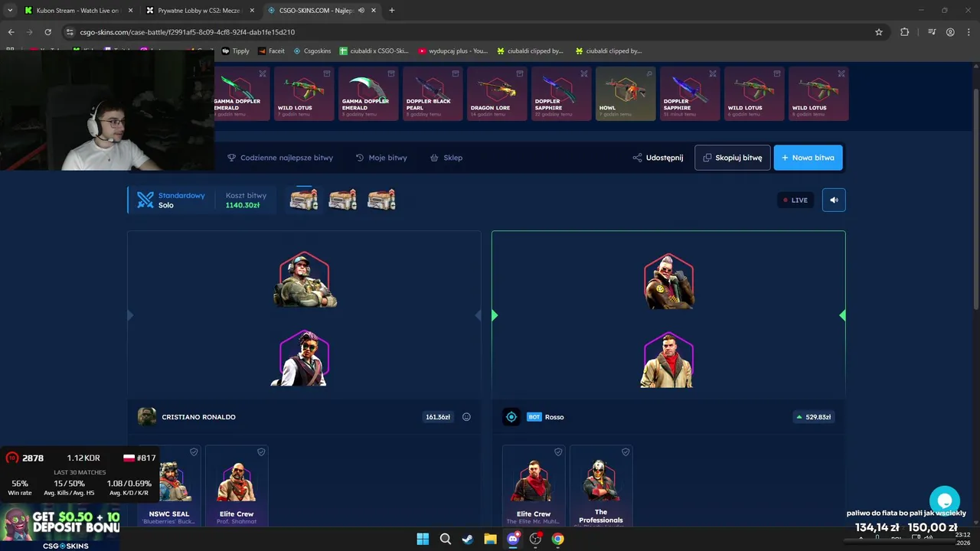Click the Standardowy Solo mode icon

145,200
